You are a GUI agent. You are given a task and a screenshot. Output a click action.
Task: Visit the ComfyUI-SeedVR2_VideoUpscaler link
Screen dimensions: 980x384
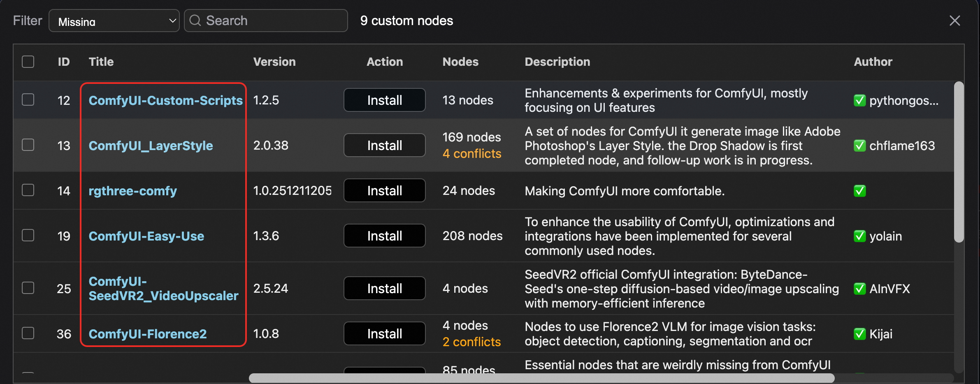(164, 289)
